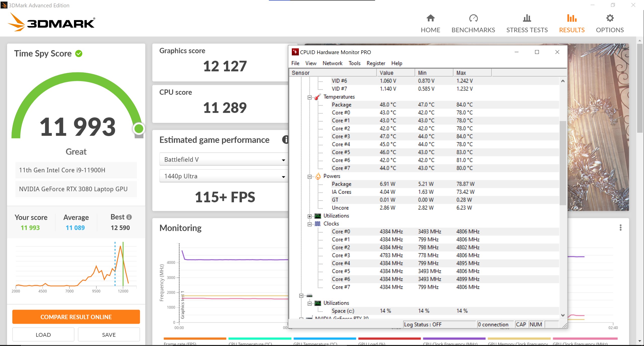The height and width of the screenshot is (346, 644).
Task: Click the Log Status : OFF field
Action: (x=439, y=324)
